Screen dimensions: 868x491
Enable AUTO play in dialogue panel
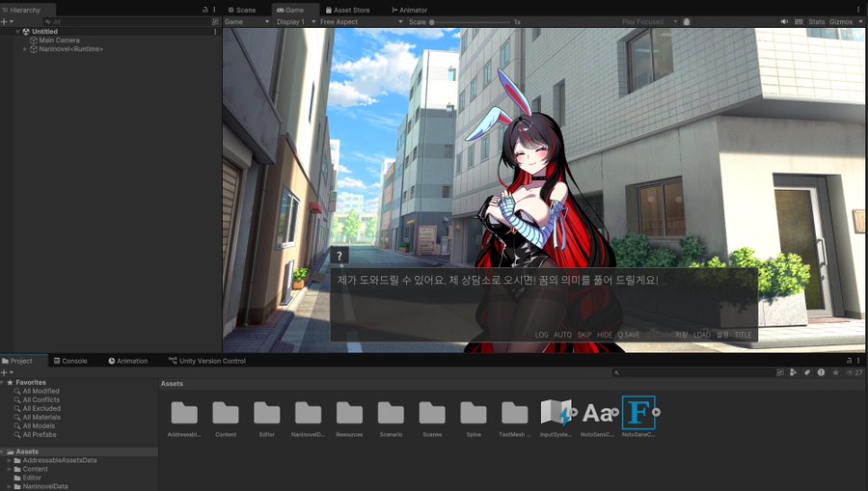pos(562,335)
